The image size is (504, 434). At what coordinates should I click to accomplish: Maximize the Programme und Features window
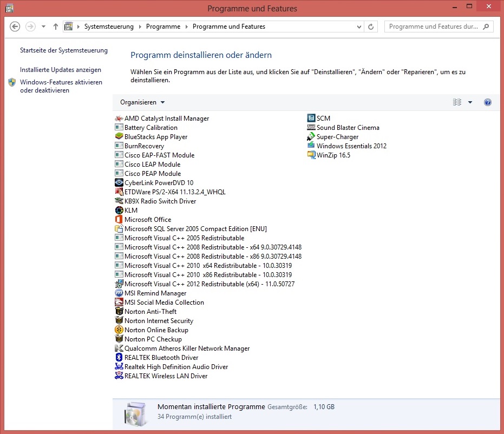coord(469,6)
